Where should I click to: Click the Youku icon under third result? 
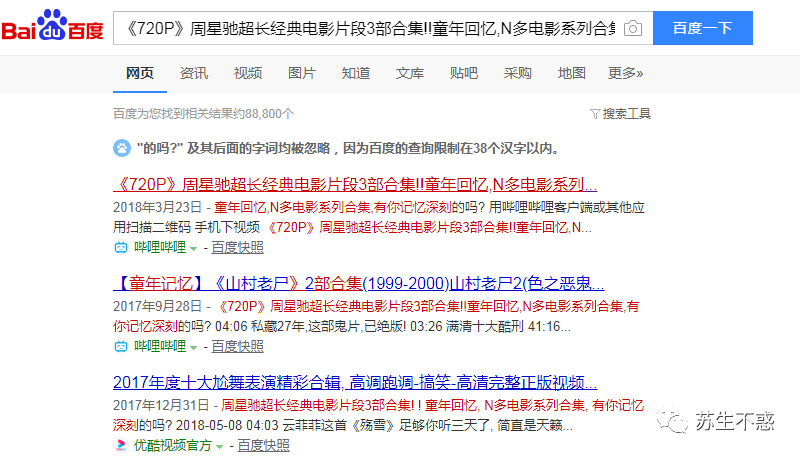(121, 445)
